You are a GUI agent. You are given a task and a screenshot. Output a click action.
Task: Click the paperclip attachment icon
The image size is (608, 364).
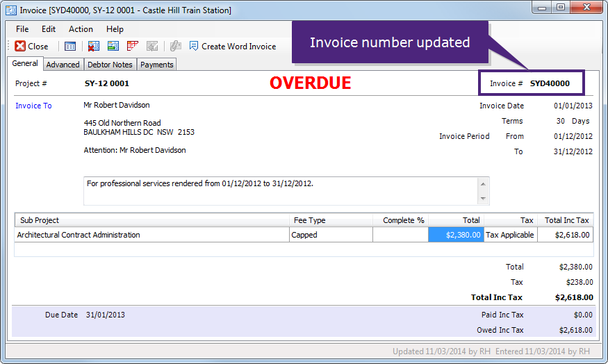(175, 47)
